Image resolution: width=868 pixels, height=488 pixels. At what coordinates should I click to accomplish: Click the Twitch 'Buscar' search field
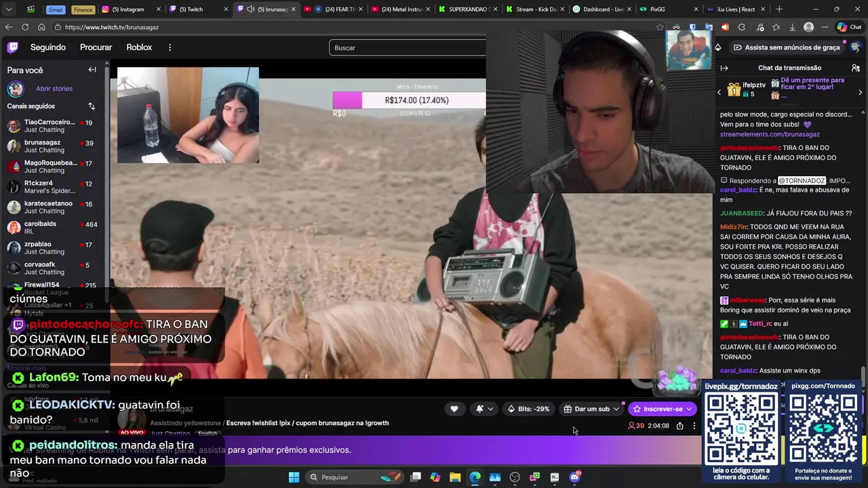(407, 47)
